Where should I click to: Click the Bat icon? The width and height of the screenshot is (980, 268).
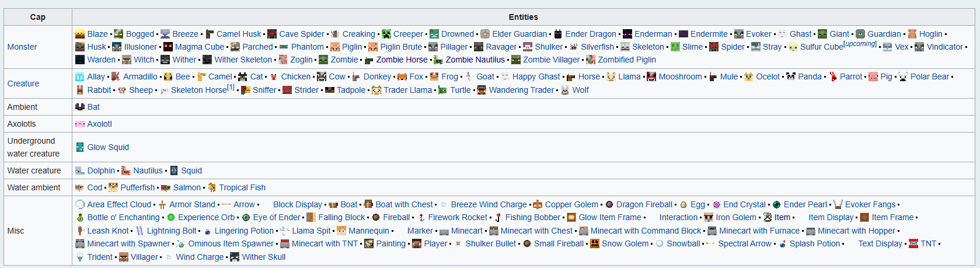80,107
